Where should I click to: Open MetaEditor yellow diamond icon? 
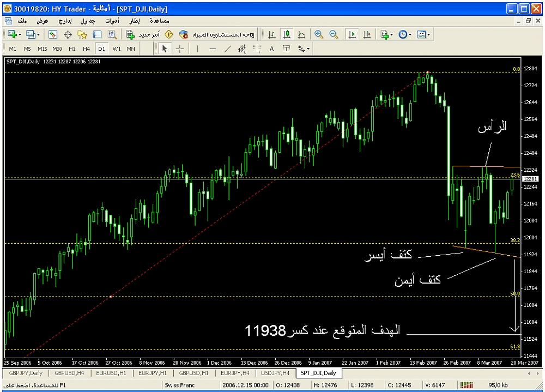point(168,34)
